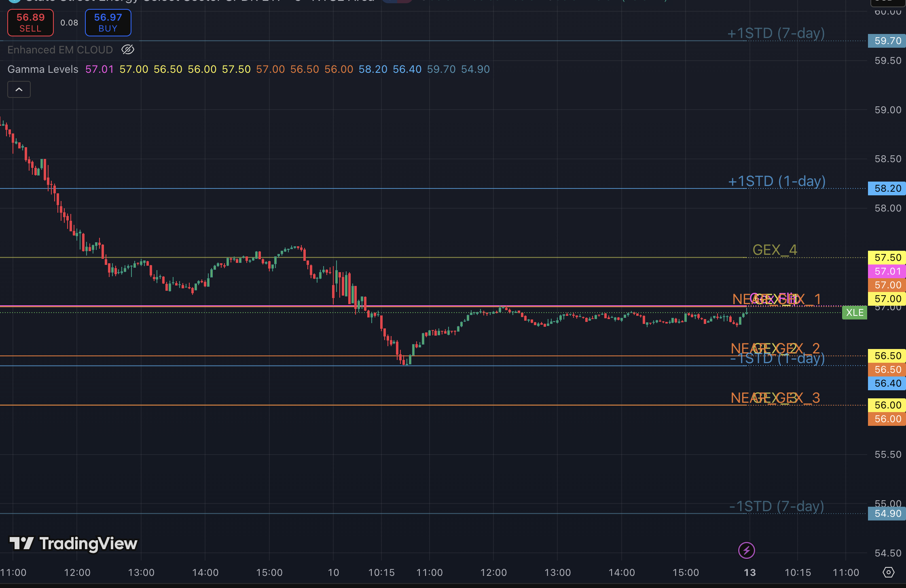Click the 59.70 price-scale label
This screenshot has width=906, height=588.
887,41
